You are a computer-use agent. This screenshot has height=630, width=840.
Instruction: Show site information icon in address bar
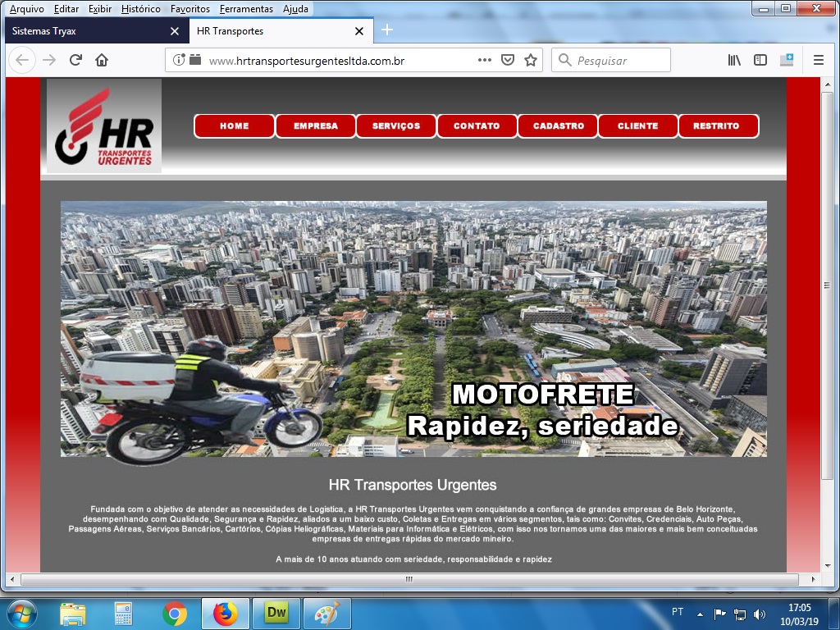point(179,60)
